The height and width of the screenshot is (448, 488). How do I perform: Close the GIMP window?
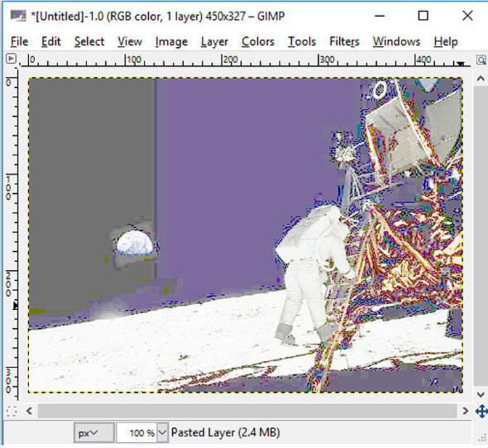point(468,15)
